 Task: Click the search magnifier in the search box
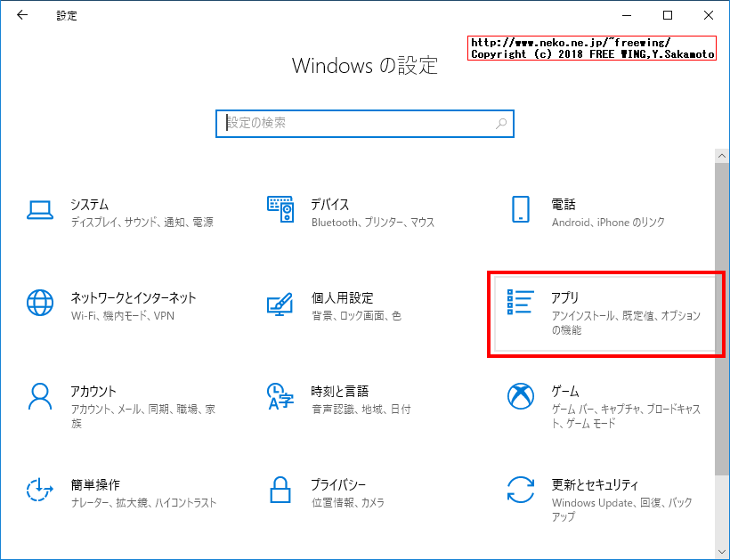coord(501,124)
